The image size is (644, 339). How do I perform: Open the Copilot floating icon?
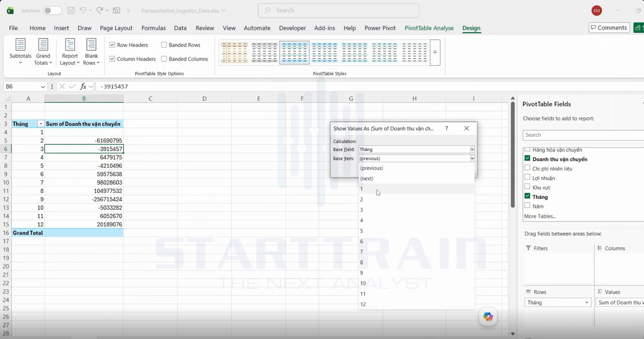488,316
